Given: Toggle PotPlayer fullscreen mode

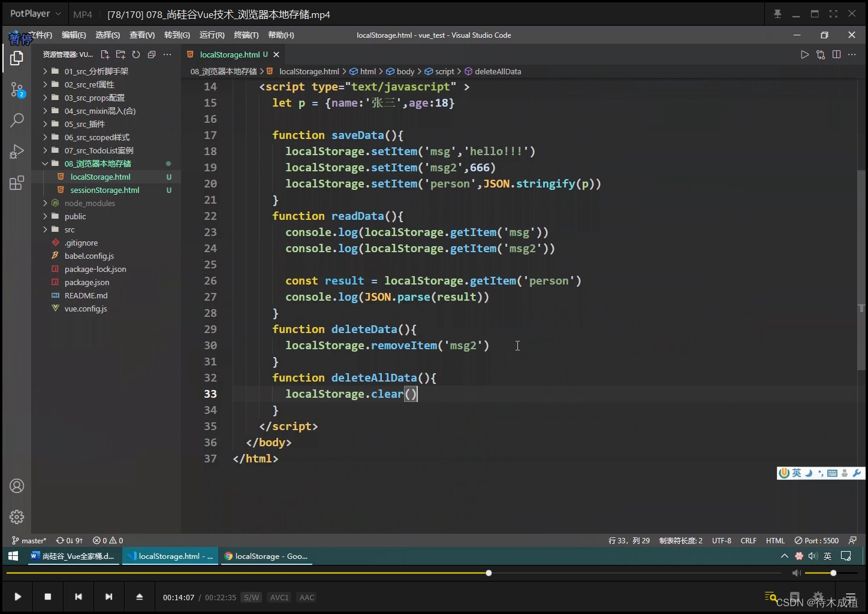Looking at the screenshot, I should coord(833,14).
